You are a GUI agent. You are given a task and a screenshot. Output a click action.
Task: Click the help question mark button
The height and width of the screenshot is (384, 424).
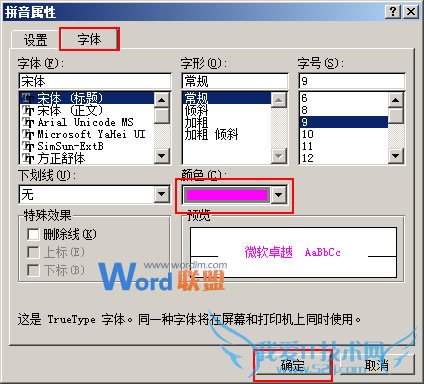coord(393,12)
